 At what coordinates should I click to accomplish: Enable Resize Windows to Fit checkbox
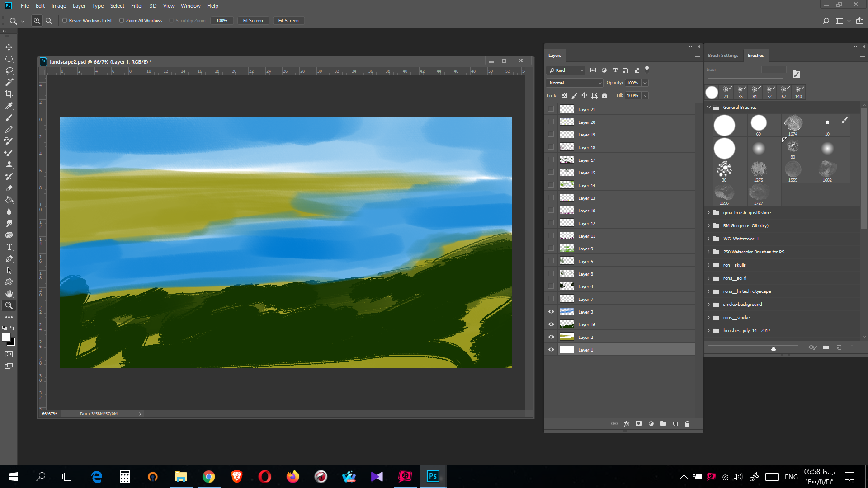pos(65,20)
